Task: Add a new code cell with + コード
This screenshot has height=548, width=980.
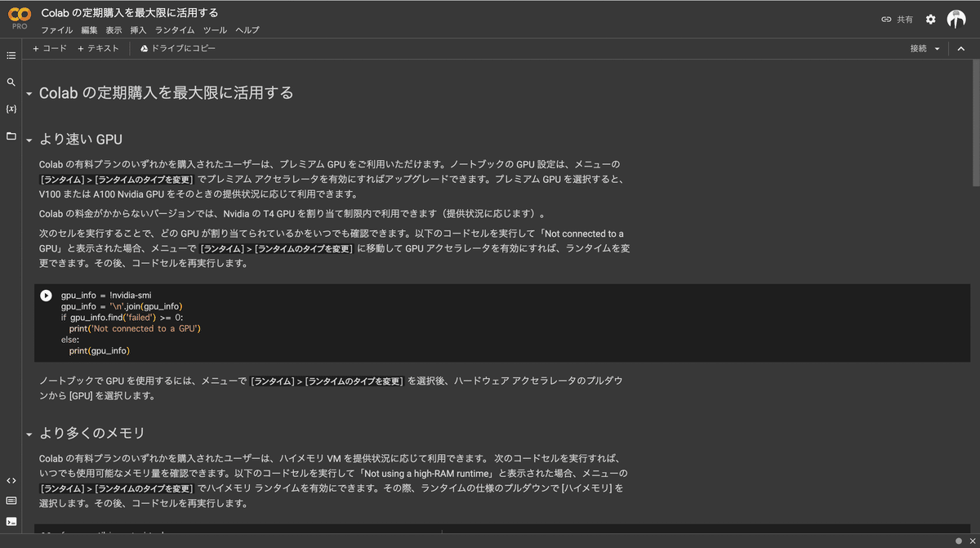Action: pos(50,49)
